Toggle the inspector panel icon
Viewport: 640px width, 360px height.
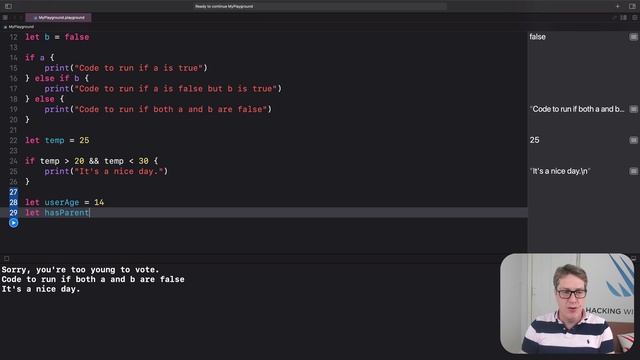coord(632,6)
